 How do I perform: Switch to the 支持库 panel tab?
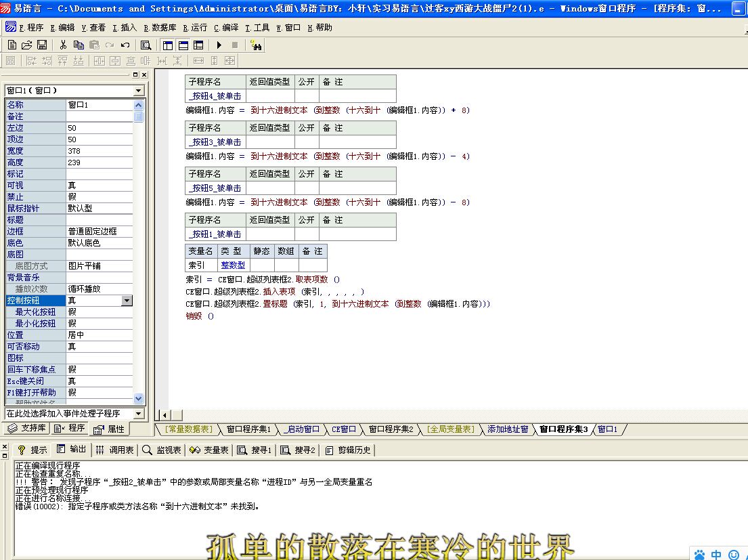[27, 429]
